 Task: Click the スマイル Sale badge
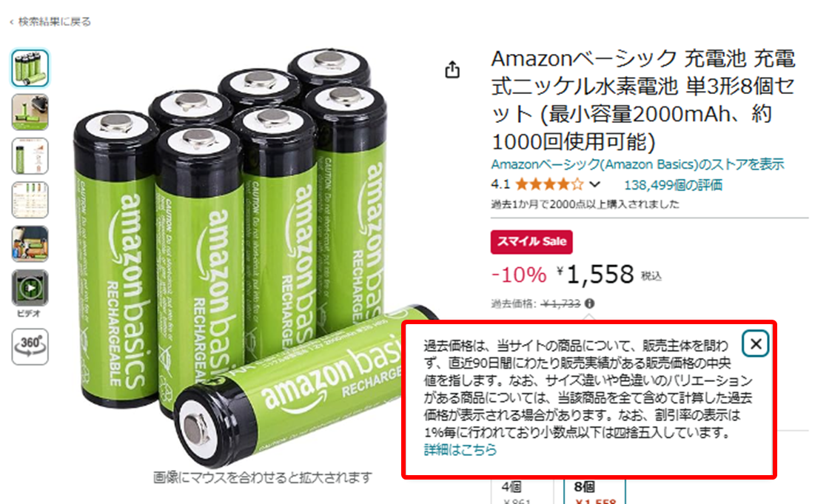(531, 242)
